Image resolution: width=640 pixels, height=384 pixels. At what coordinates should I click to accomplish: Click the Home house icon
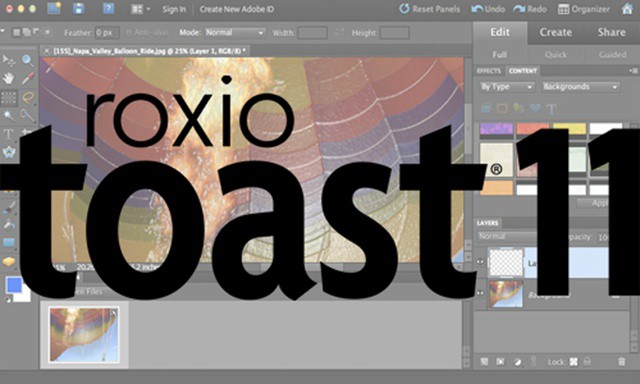[x=627, y=9]
